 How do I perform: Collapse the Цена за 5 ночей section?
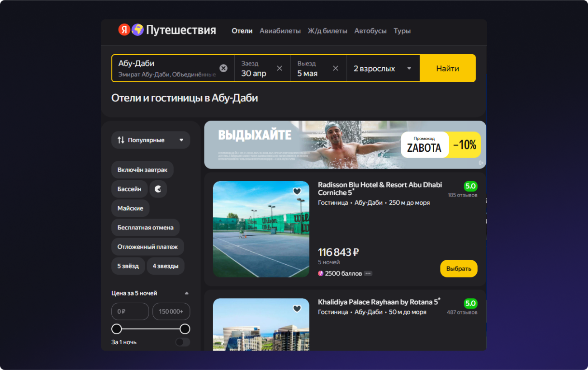coord(187,293)
